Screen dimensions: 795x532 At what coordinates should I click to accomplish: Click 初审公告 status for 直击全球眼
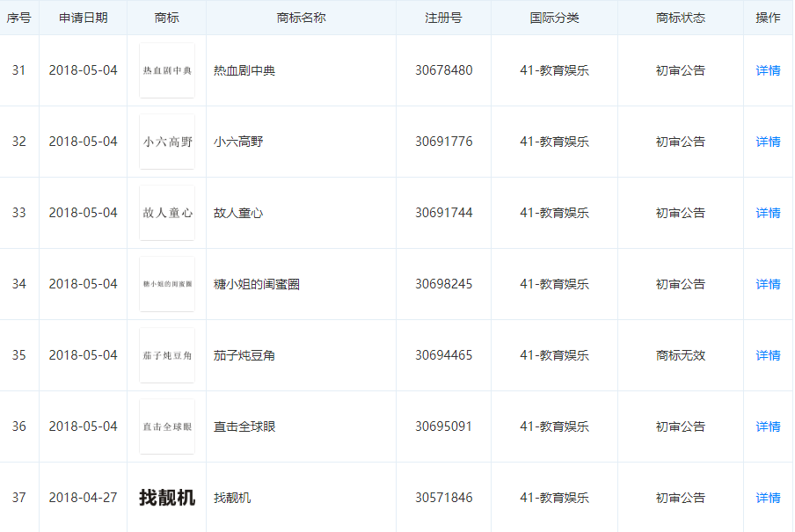681,426
